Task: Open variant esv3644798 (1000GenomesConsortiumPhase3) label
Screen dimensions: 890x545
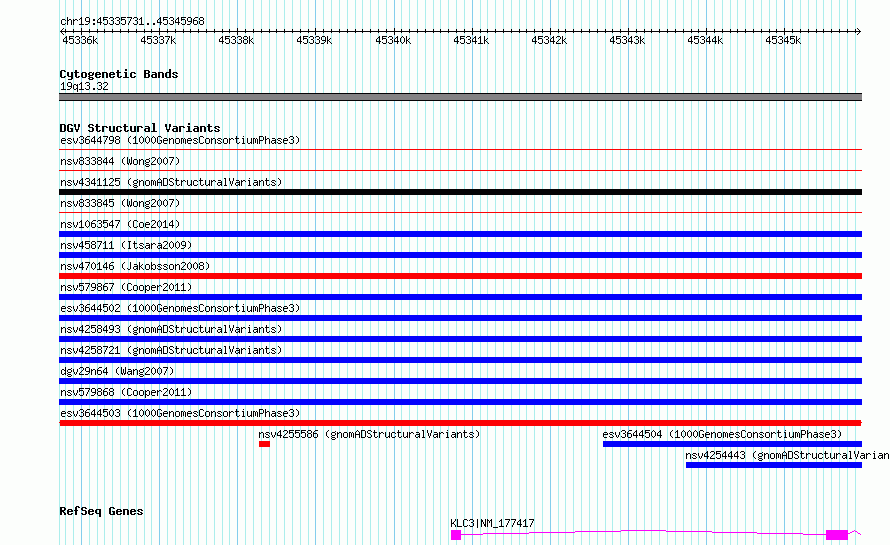Action: pos(180,140)
